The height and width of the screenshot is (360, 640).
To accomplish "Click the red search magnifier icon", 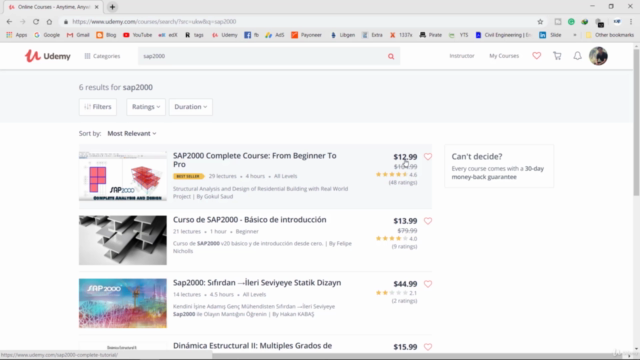I will (391, 56).
